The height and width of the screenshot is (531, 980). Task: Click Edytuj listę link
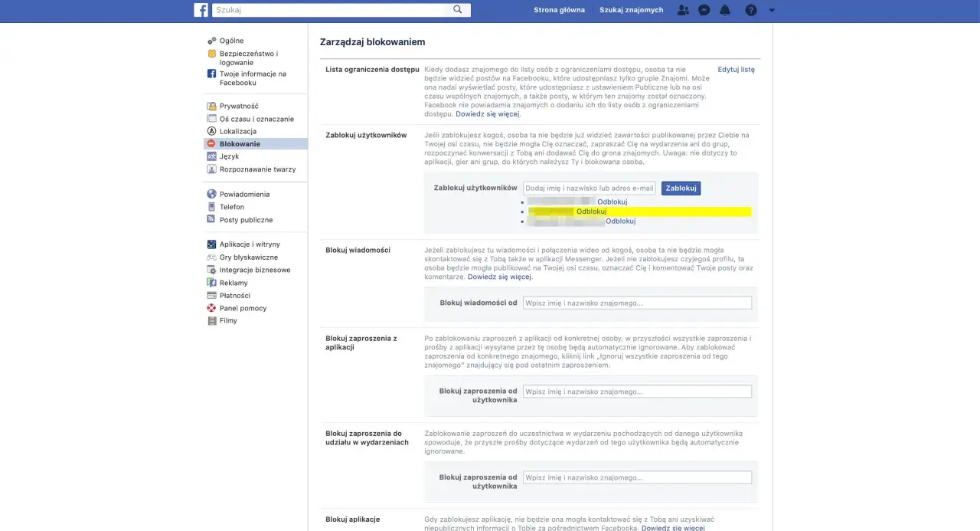pos(736,70)
